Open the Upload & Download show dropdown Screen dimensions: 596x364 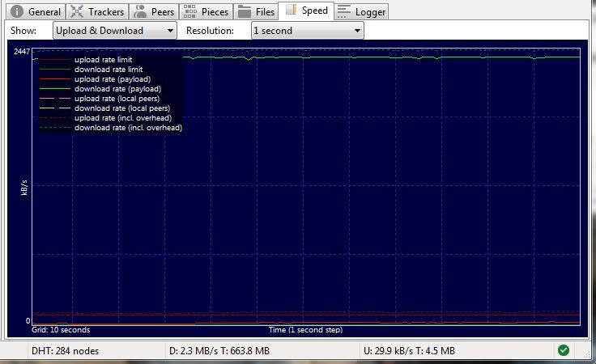point(115,31)
